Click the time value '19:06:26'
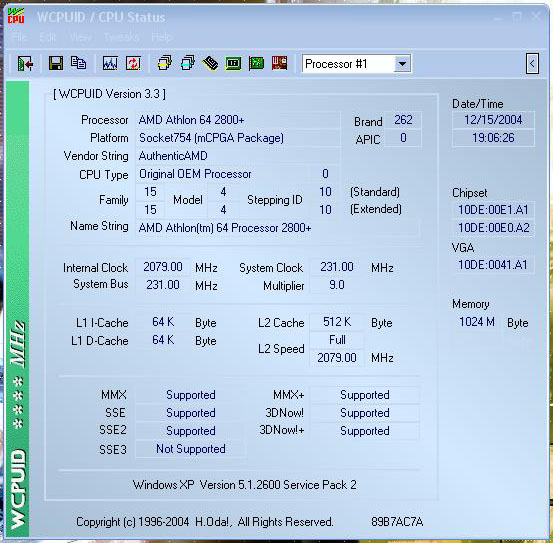Screen dimensions: 553x543 (x=493, y=138)
